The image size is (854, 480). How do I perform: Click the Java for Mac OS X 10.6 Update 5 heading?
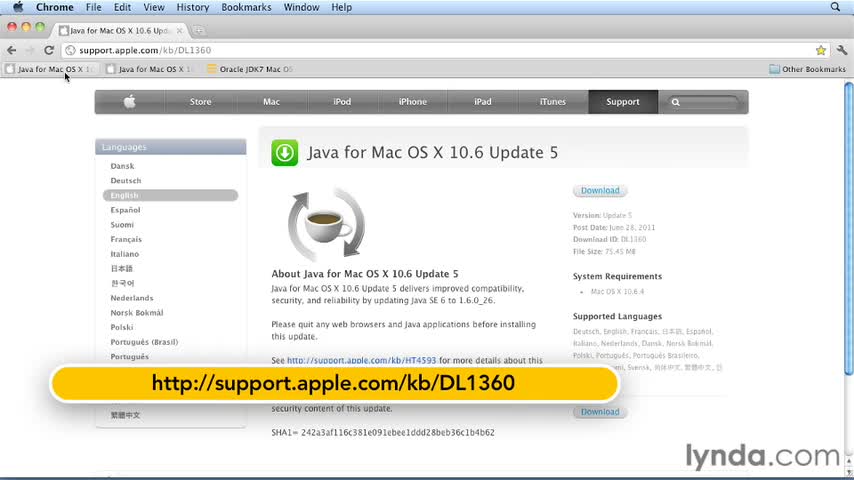433,153
